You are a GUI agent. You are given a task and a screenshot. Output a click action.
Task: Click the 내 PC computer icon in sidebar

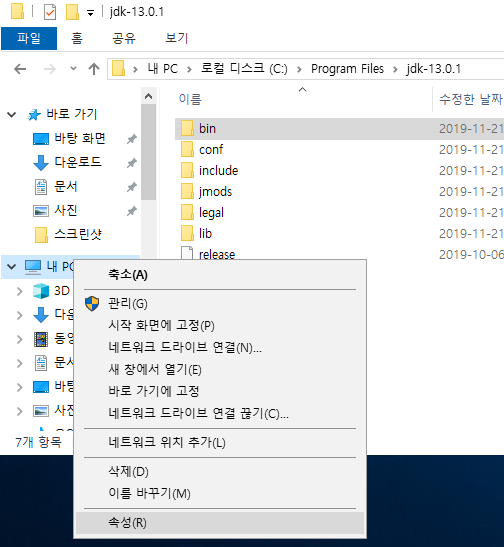[x=33, y=267]
